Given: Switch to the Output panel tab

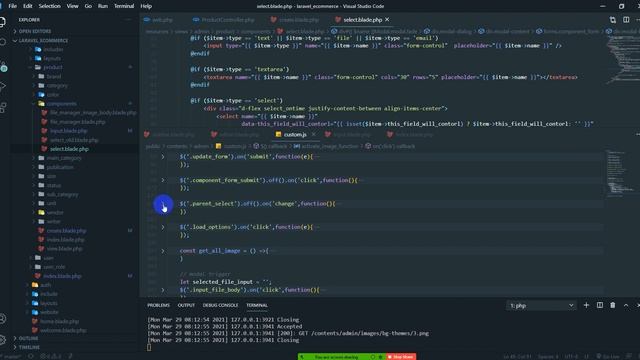Looking at the screenshot, I should coord(186,305).
